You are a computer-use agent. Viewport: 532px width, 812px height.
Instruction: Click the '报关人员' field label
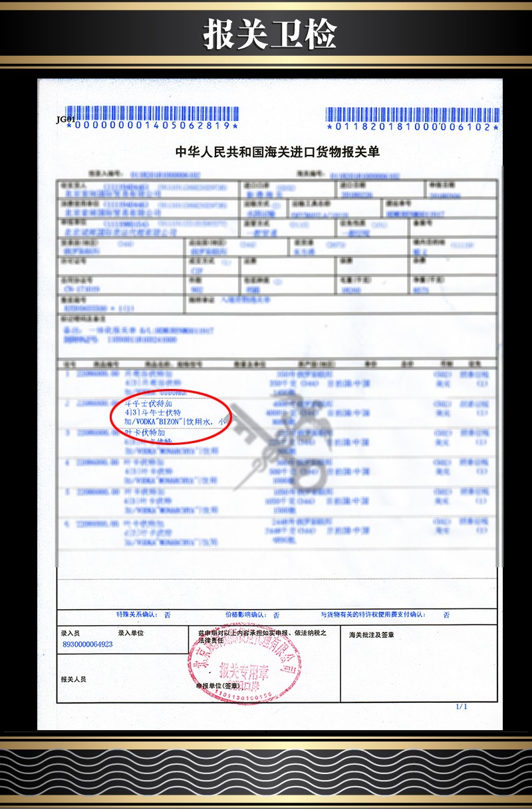(73, 679)
